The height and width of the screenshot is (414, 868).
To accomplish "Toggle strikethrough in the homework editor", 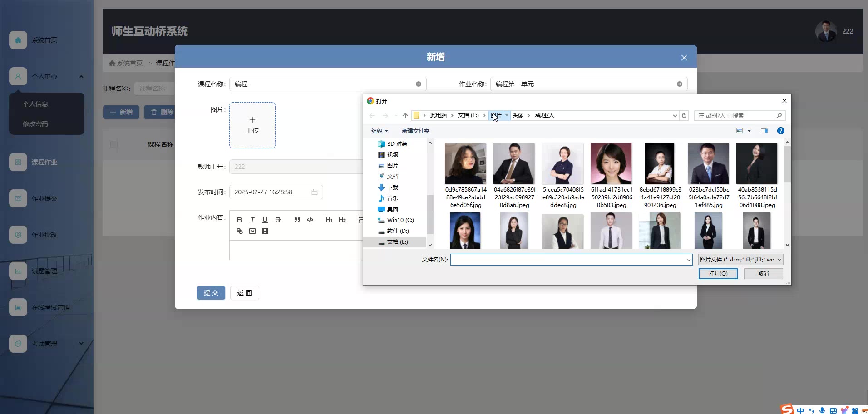I will 278,220.
